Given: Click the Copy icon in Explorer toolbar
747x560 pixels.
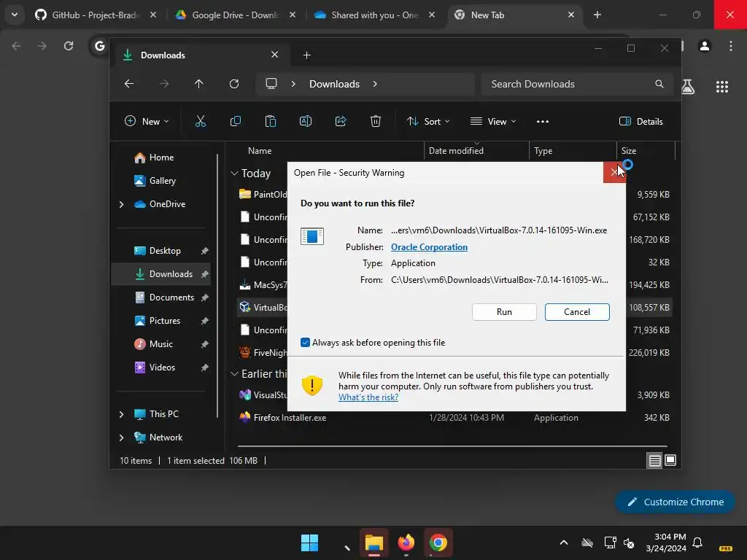Looking at the screenshot, I should (236, 122).
